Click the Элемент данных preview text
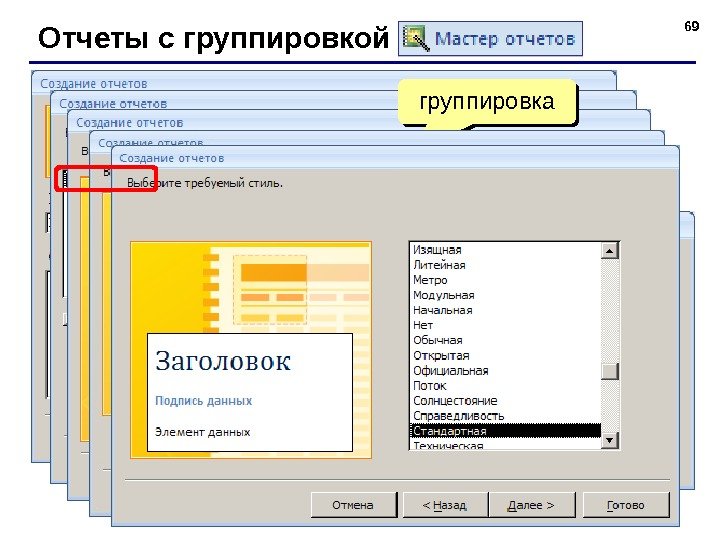Screen dimensions: 720x540 point(202,432)
